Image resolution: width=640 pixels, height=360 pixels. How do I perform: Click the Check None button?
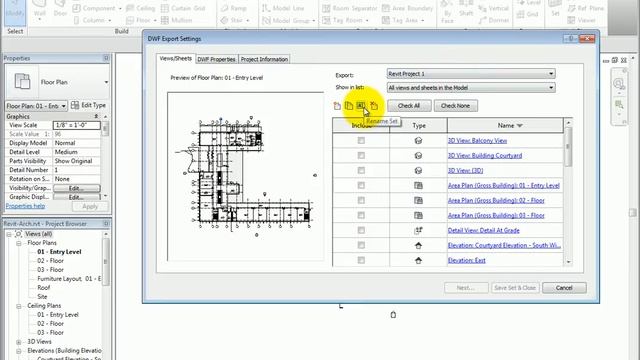point(455,106)
